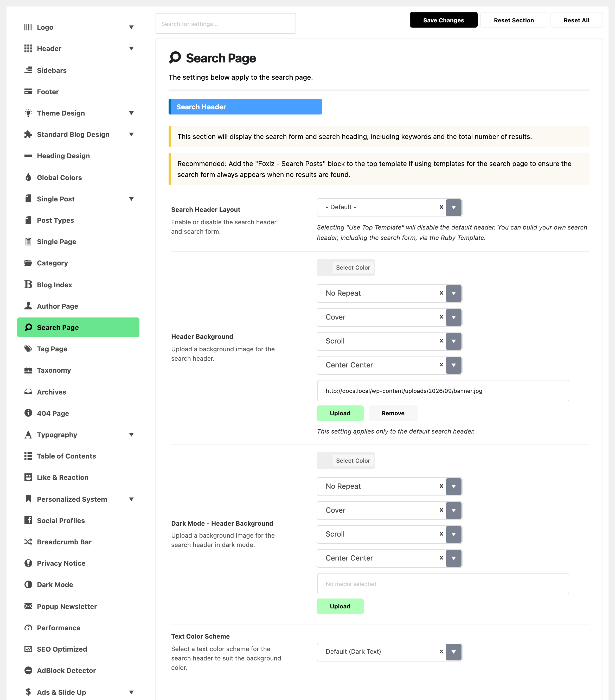Click the Popup Newsletter envelope icon
Viewport: 615px width, 700px height.
(28, 606)
